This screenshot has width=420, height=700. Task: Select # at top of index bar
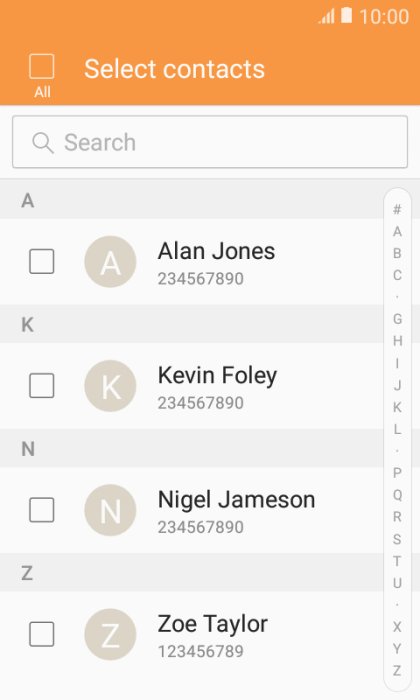(x=397, y=209)
